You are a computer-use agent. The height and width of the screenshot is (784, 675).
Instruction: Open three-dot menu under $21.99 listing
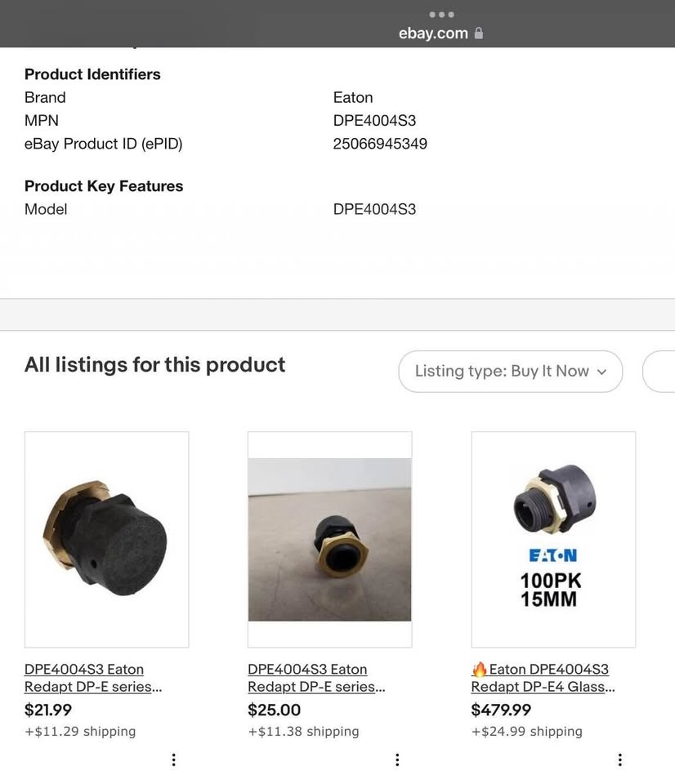tap(173, 760)
